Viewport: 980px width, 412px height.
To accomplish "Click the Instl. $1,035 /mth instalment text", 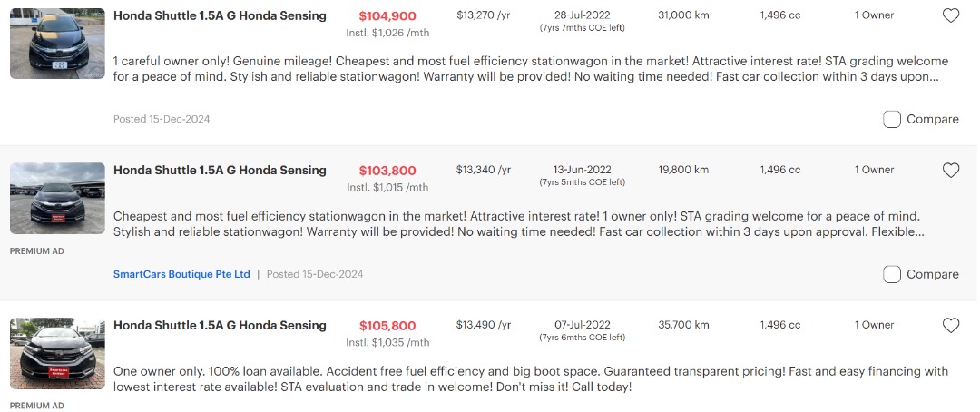I will pos(387,342).
